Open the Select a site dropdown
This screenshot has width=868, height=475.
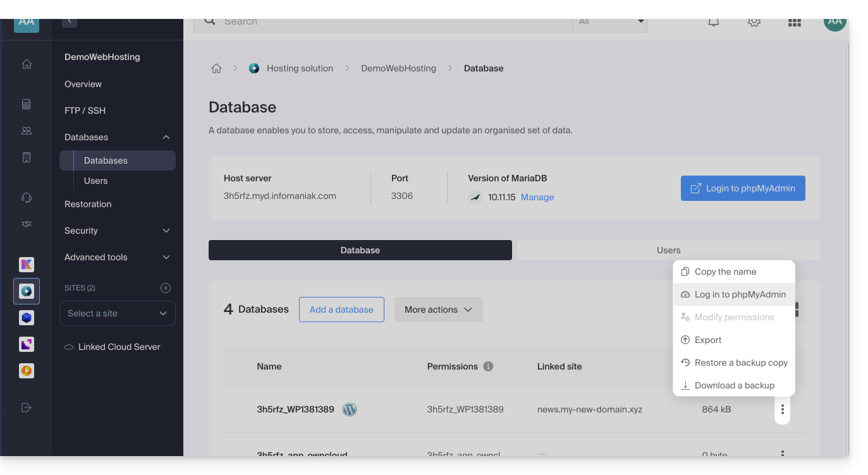coord(118,313)
